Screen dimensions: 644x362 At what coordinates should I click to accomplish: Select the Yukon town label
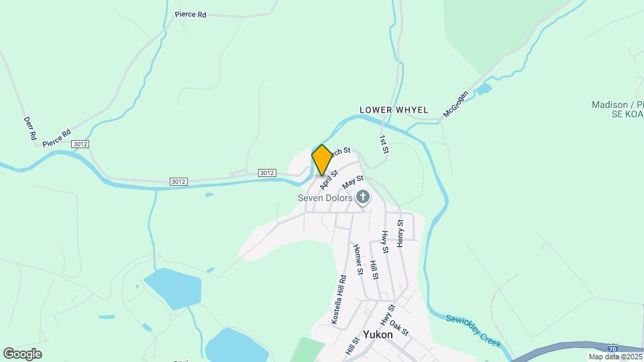click(x=378, y=335)
